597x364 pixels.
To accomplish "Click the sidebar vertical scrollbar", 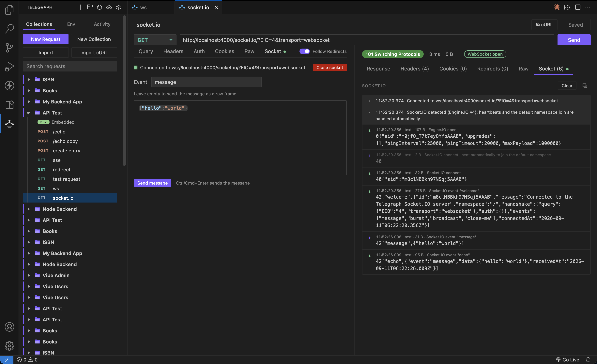I will [124, 91].
